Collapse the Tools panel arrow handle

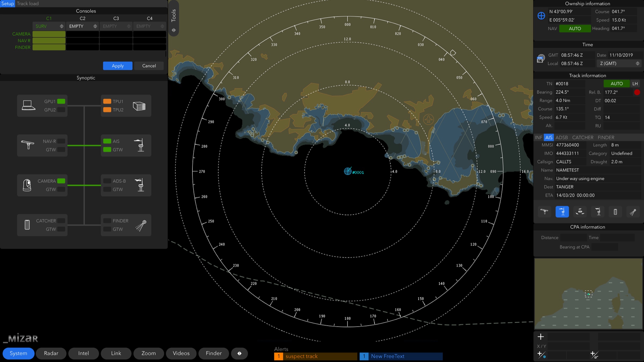[174, 30]
